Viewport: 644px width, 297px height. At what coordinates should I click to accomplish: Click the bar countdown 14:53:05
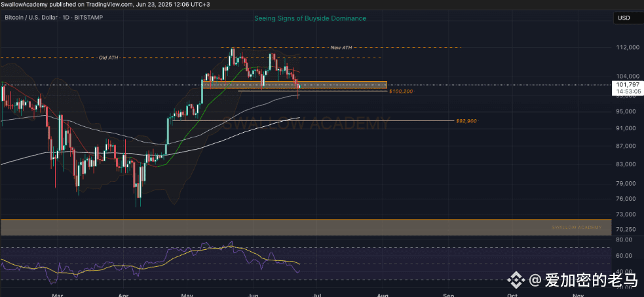click(x=628, y=91)
